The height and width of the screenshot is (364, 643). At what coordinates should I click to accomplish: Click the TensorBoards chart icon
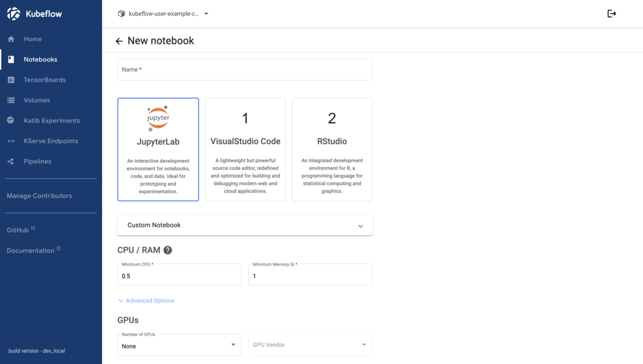pos(11,80)
